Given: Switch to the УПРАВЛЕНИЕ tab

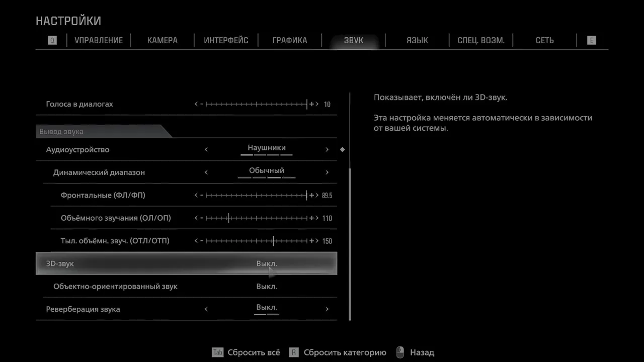Looking at the screenshot, I should click(99, 40).
